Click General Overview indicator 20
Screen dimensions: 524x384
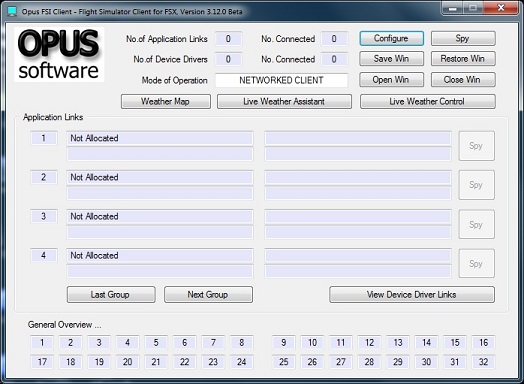tap(127, 362)
